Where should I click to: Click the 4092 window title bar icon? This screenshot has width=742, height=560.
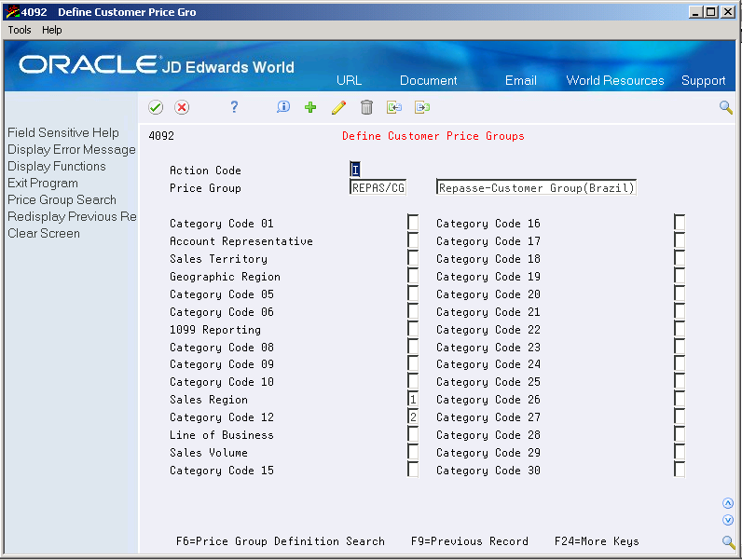(x=13, y=12)
